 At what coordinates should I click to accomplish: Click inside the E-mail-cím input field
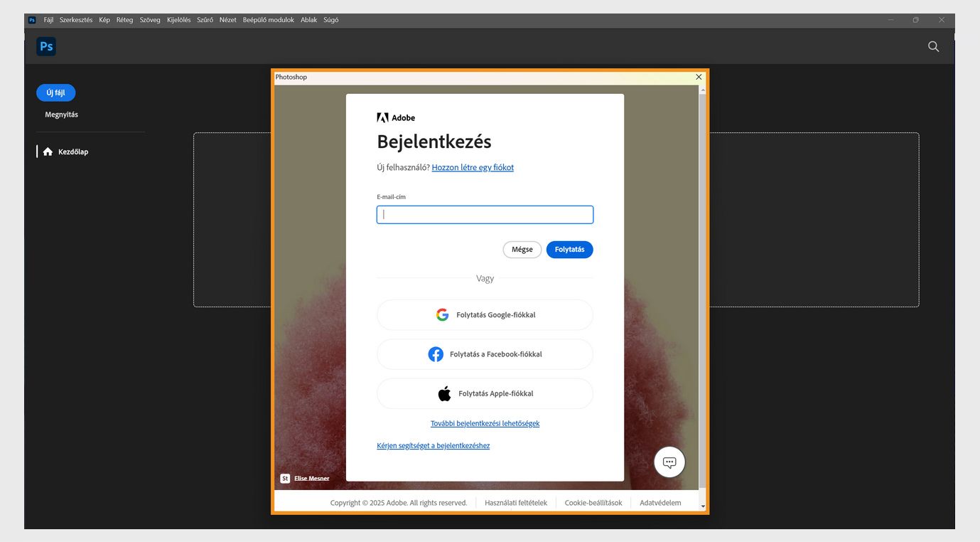tap(485, 214)
